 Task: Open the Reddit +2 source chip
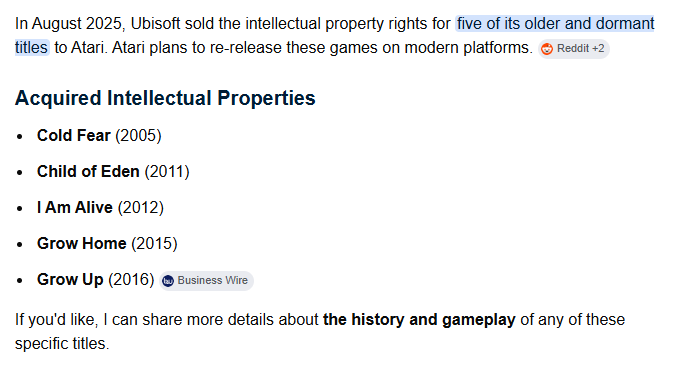coord(574,49)
